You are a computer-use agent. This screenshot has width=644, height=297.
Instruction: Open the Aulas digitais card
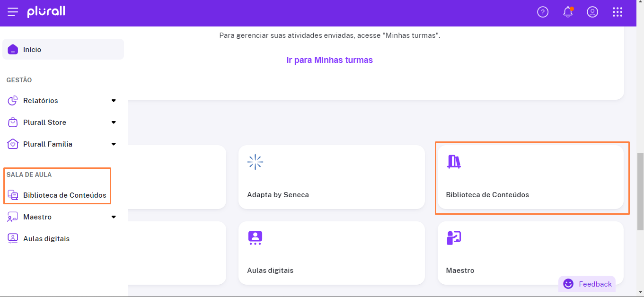pos(332,253)
